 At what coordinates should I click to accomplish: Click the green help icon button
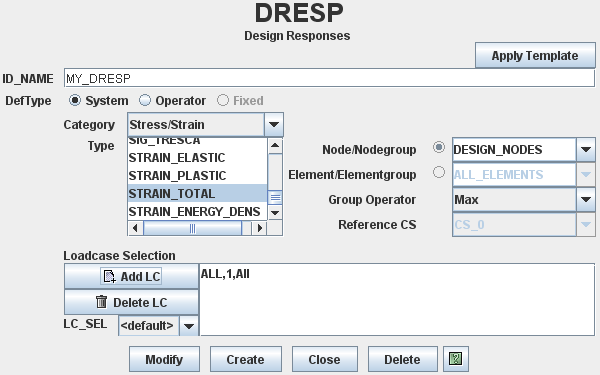pos(455,359)
